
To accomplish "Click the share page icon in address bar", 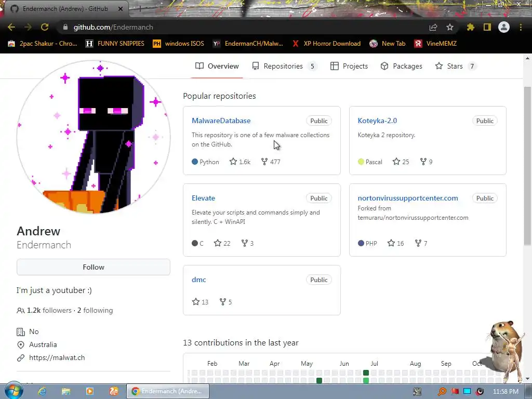I will pyautogui.click(x=433, y=27).
